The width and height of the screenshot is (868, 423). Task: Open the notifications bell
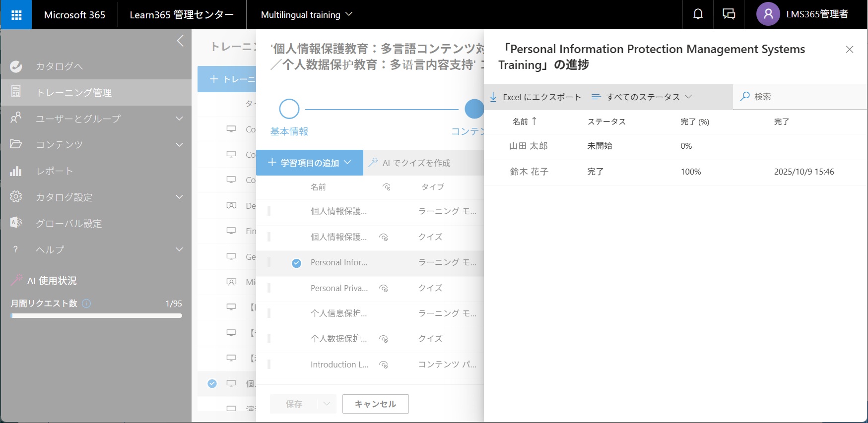(x=698, y=14)
